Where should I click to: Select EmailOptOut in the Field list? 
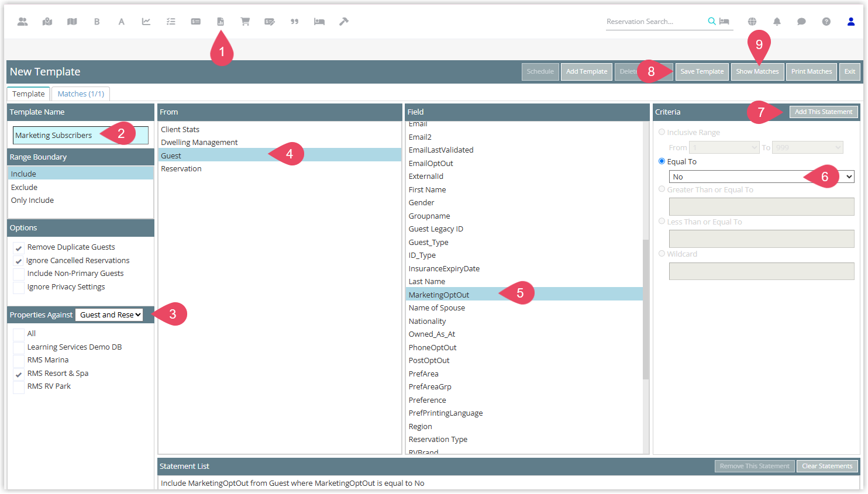524,163
